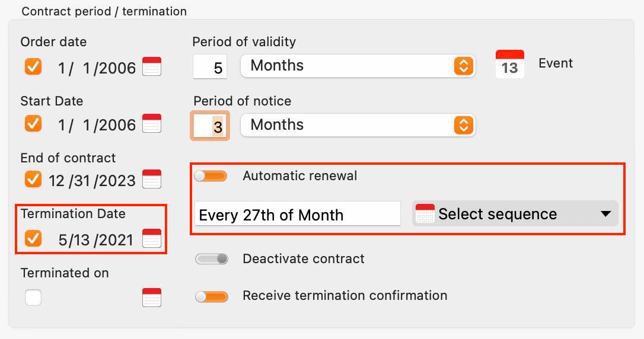This screenshot has height=339, width=644.
Task: Expand the Select sequence dropdown
Action: tap(515, 213)
